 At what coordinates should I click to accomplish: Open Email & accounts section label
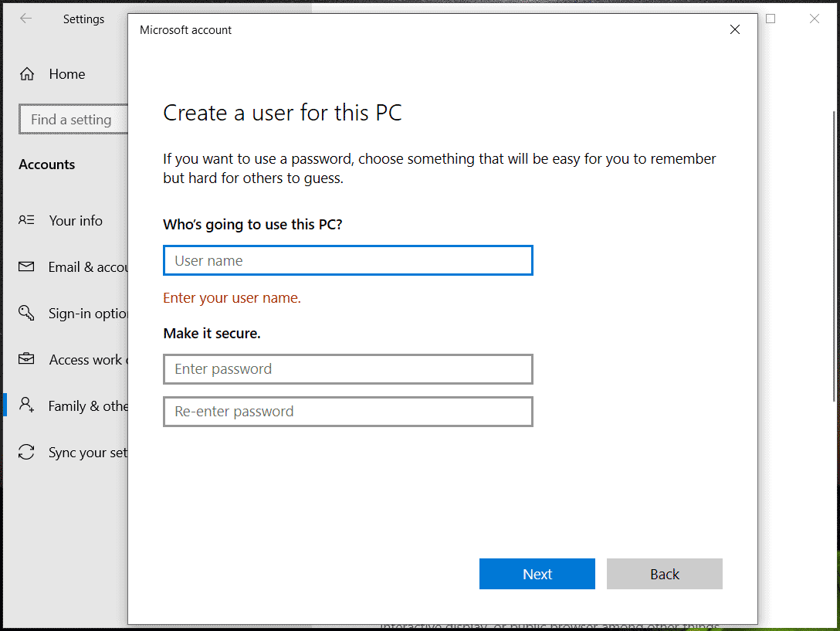point(88,267)
